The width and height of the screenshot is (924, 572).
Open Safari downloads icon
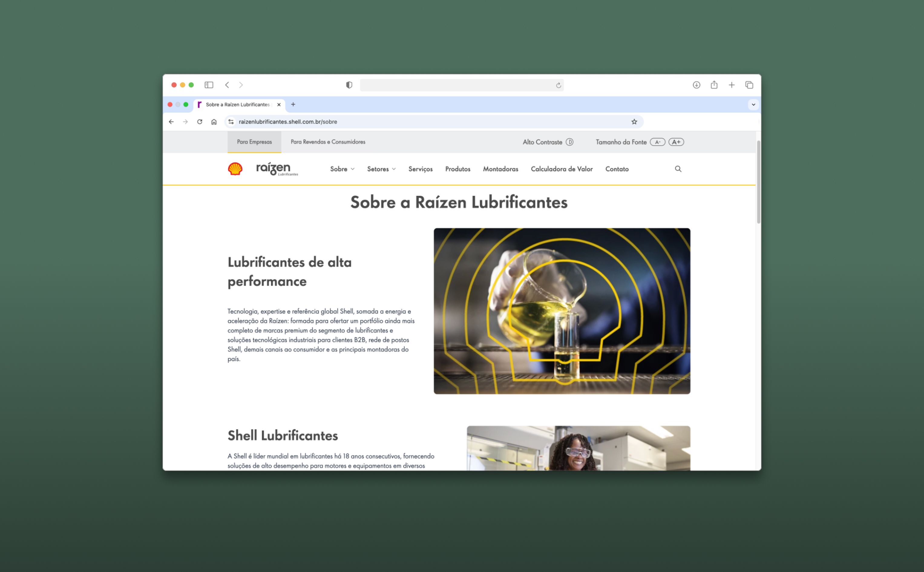coord(696,85)
